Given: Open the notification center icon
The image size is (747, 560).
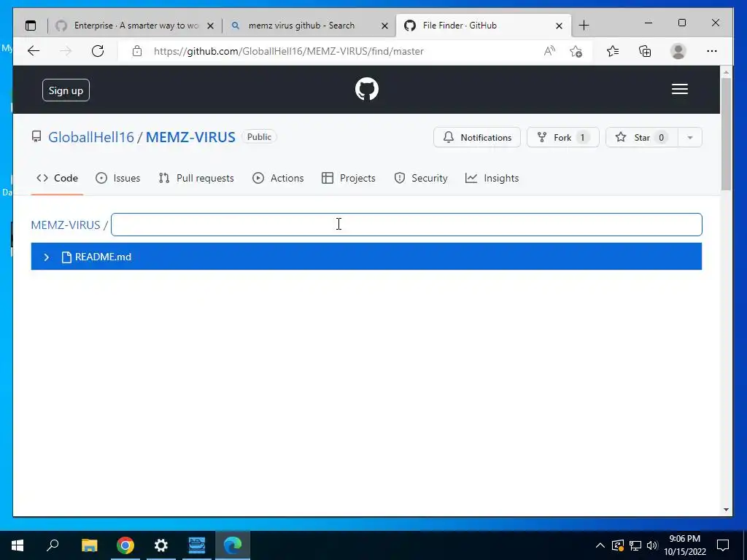Looking at the screenshot, I should (x=723, y=545).
